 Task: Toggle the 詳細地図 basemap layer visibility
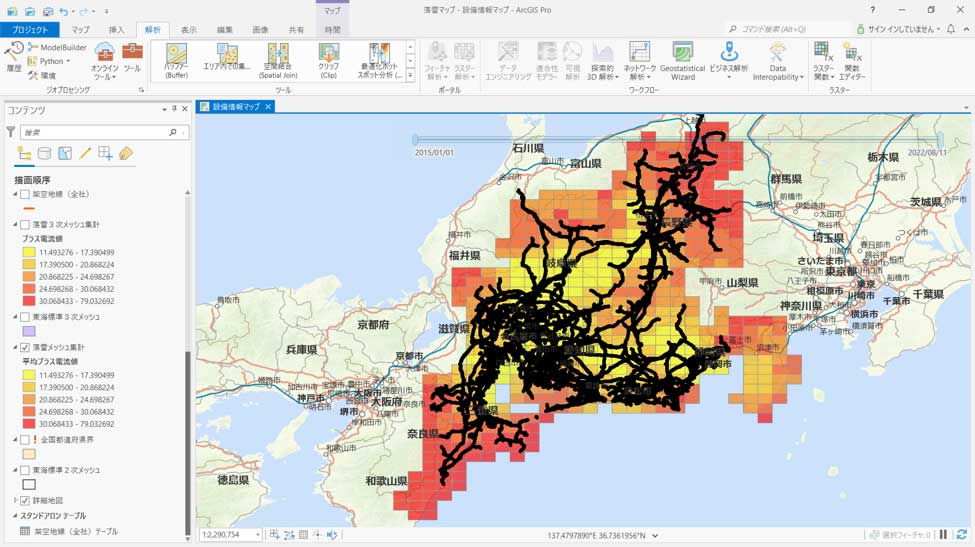click(25, 500)
